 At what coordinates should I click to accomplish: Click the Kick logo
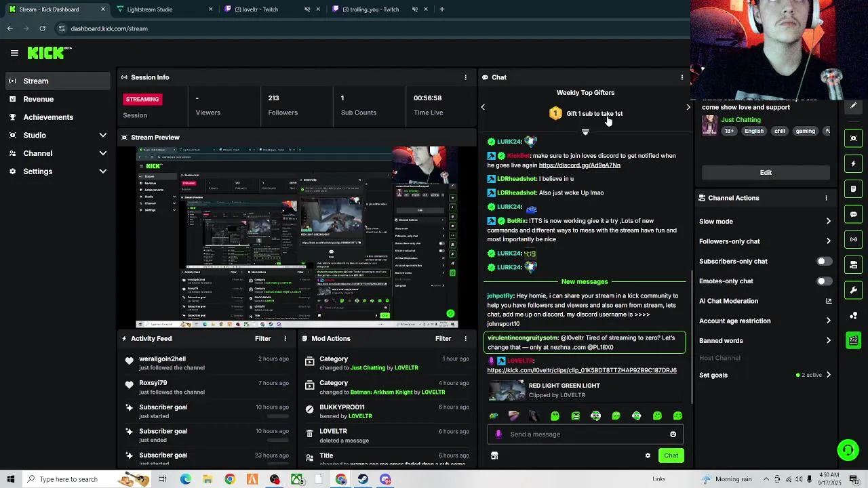tap(50, 52)
